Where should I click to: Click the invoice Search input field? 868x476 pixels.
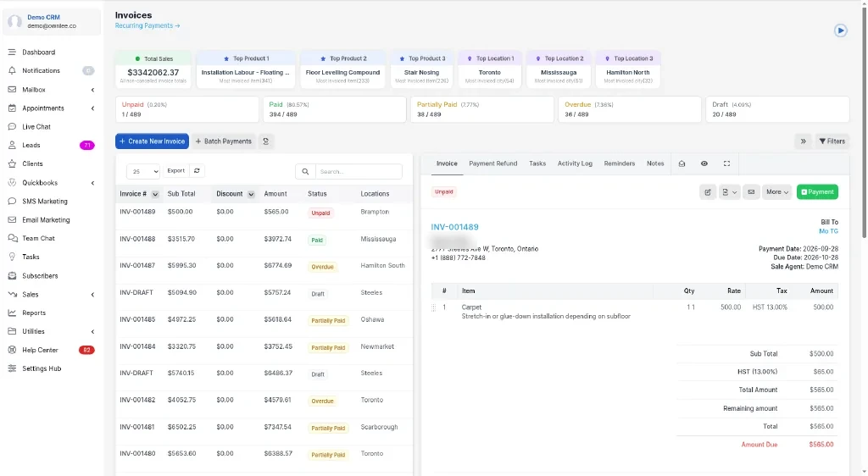click(359, 171)
